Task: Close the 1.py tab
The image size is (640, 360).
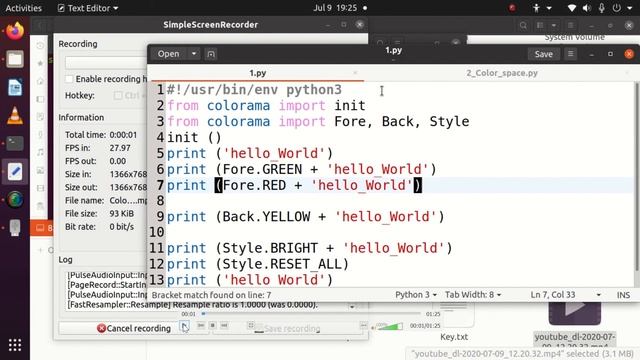Action: click(x=355, y=73)
